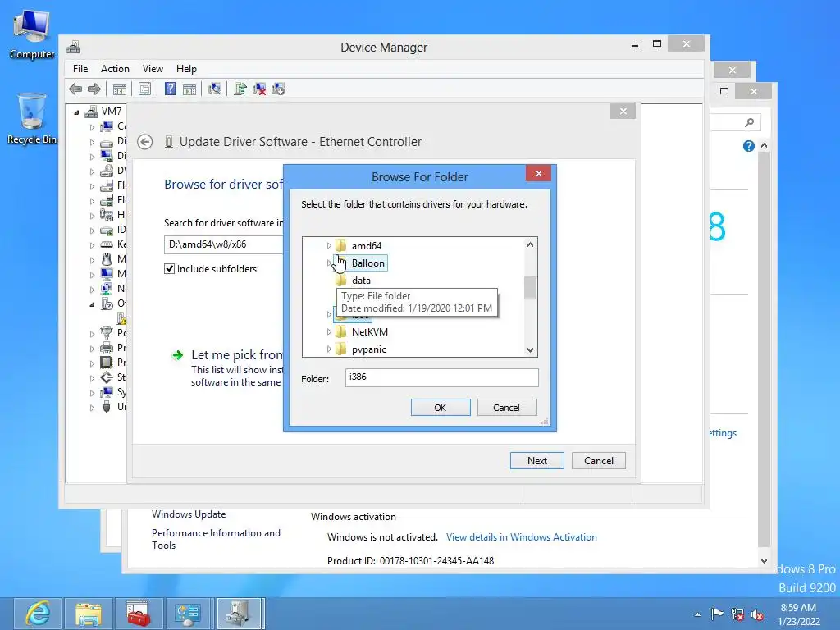Open the Windows Update link
Viewport: 840px width, 630px height.
click(x=189, y=514)
